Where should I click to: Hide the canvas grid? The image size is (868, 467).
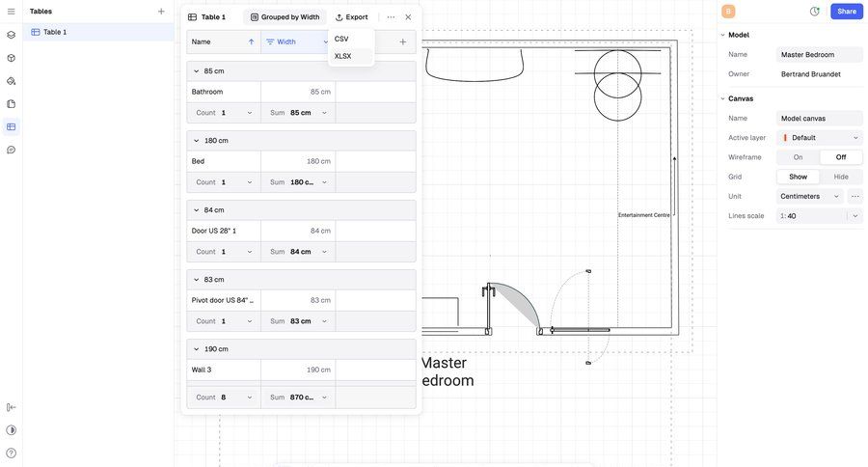point(841,177)
